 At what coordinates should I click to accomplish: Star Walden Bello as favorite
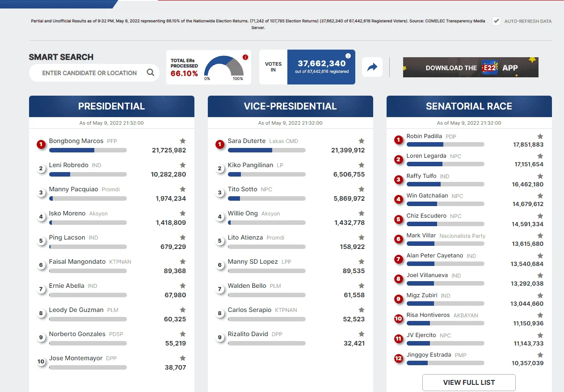point(362,286)
